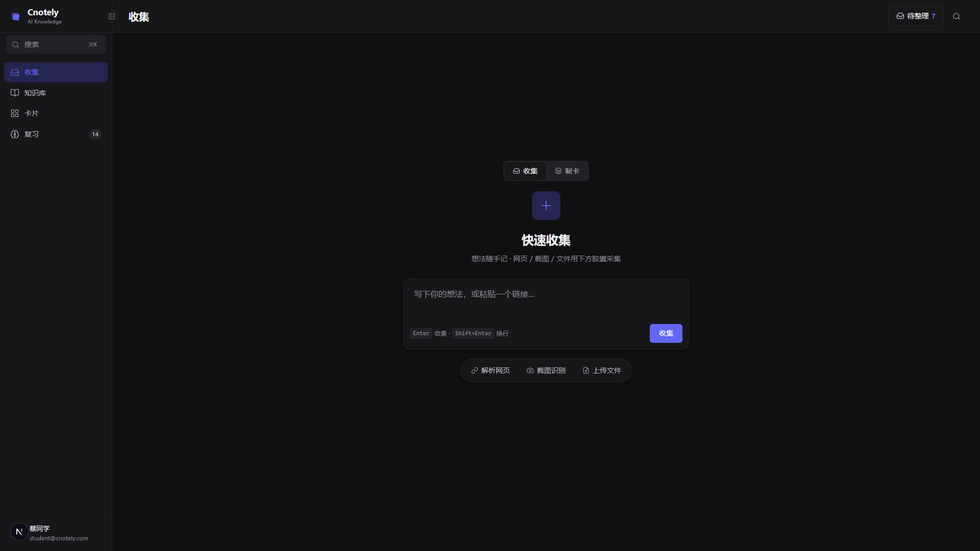Click the 上传文件 button
980x551 pixels.
click(x=602, y=370)
